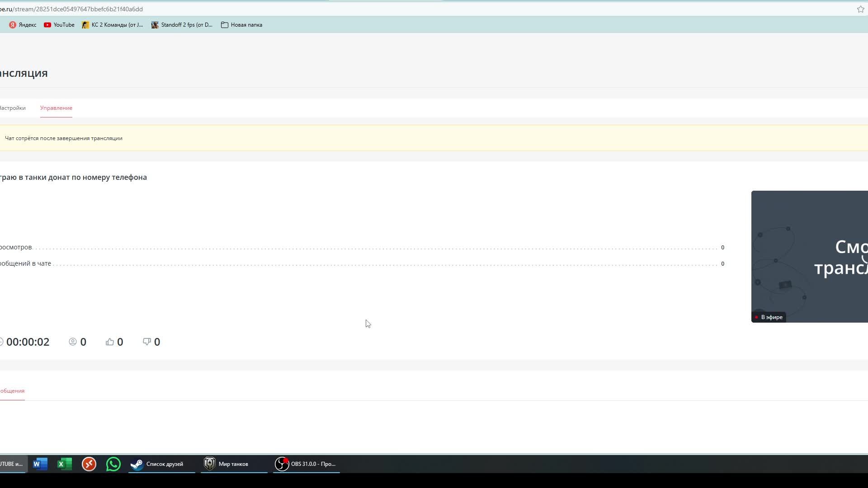
Task: Click the Яндекс bookmark icon
Action: (x=13, y=24)
